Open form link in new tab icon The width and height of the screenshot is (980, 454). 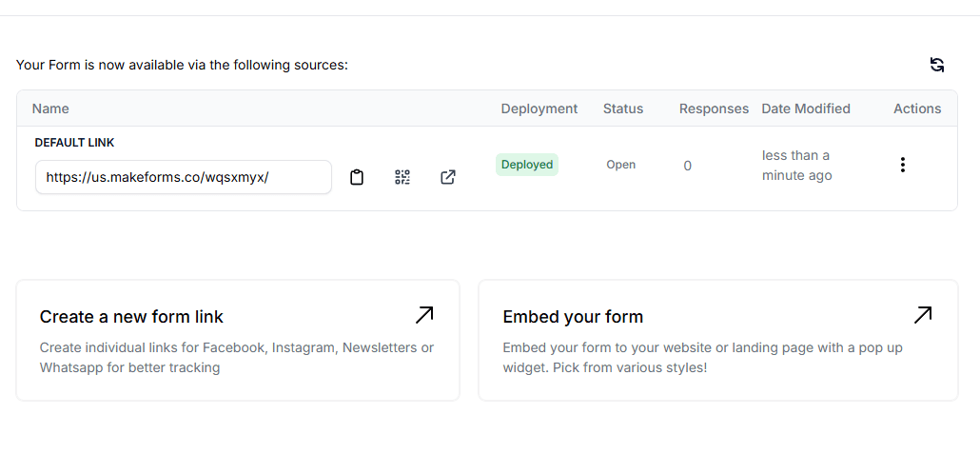[x=448, y=177]
